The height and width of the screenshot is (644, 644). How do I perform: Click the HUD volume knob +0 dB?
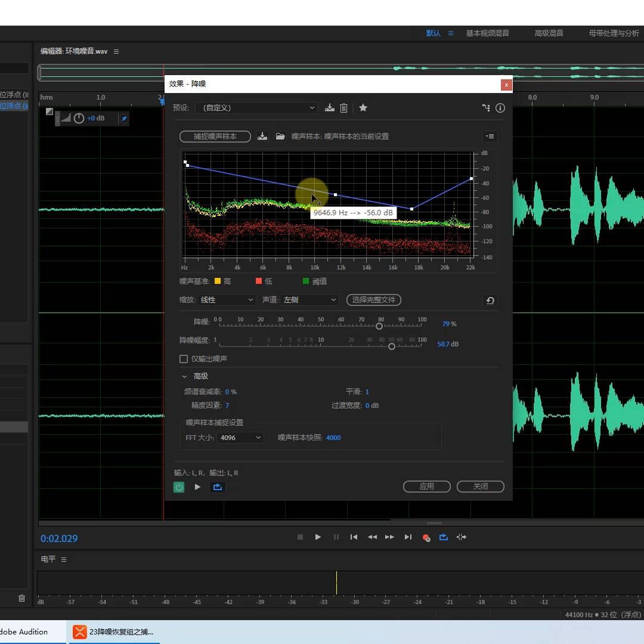(79, 118)
